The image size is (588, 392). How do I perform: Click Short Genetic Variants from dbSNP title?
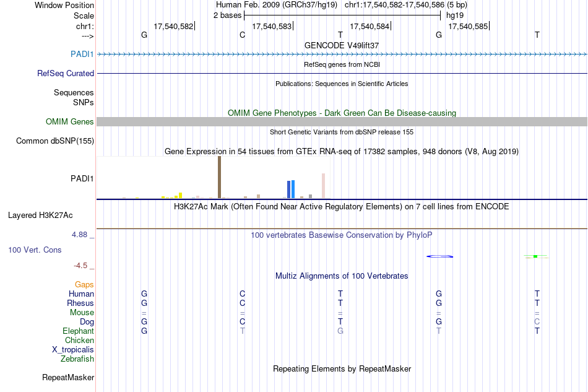click(x=342, y=132)
